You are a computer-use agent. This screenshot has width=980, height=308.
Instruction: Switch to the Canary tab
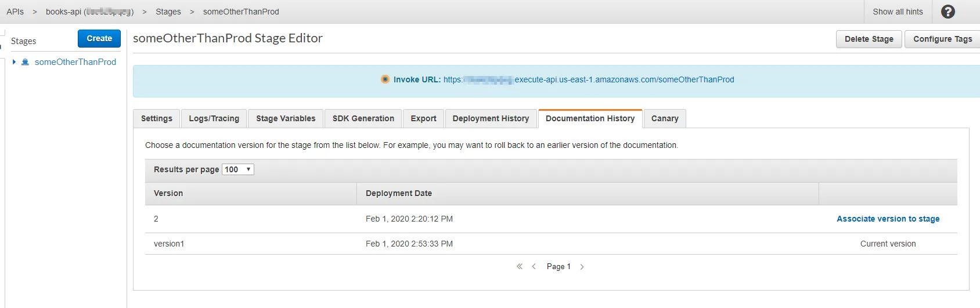pyautogui.click(x=665, y=118)
